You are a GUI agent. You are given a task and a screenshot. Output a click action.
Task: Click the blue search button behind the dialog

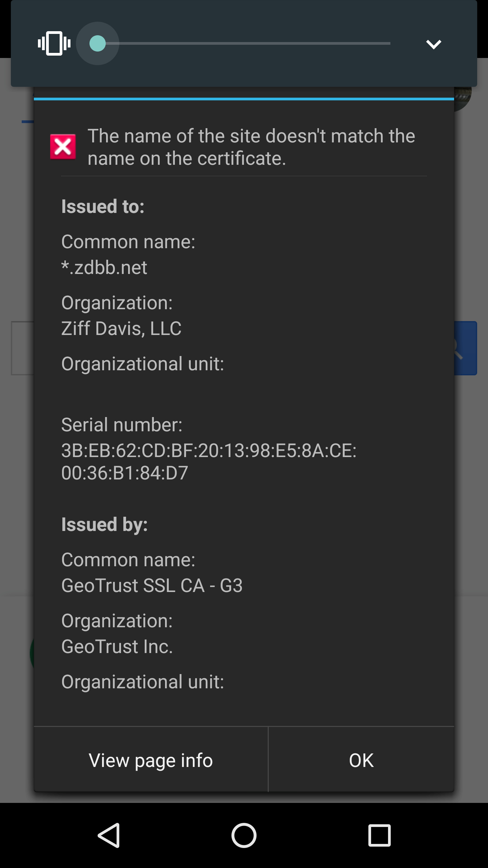(466, 348)
